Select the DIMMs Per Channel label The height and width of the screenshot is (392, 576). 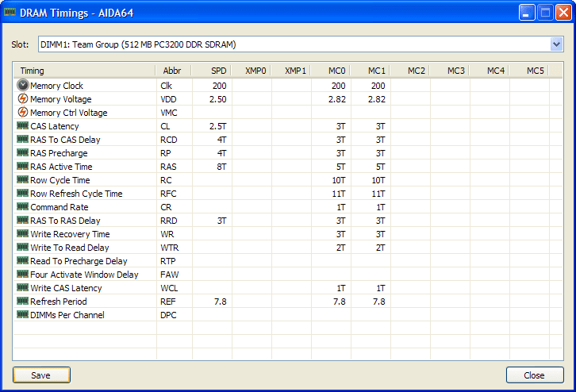(x=67, y=315)
